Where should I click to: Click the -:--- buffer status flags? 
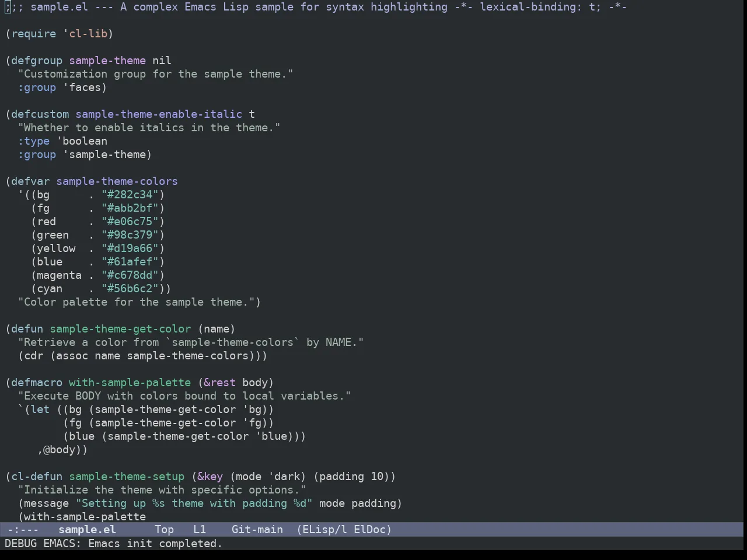[x=23, y=530]
